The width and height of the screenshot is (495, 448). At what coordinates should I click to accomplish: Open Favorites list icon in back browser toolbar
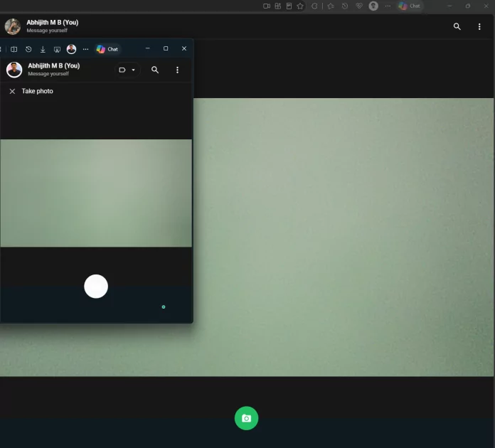(331, 6)
